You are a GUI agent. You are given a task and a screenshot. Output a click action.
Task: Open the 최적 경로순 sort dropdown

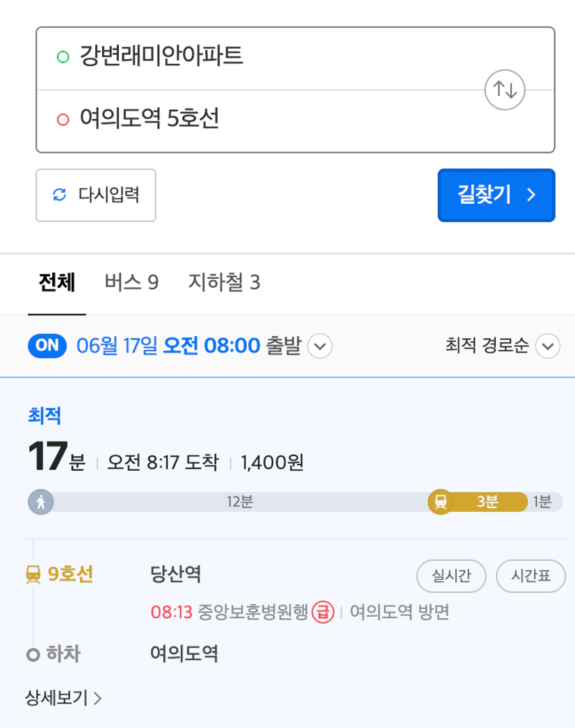tap(503, 346)
